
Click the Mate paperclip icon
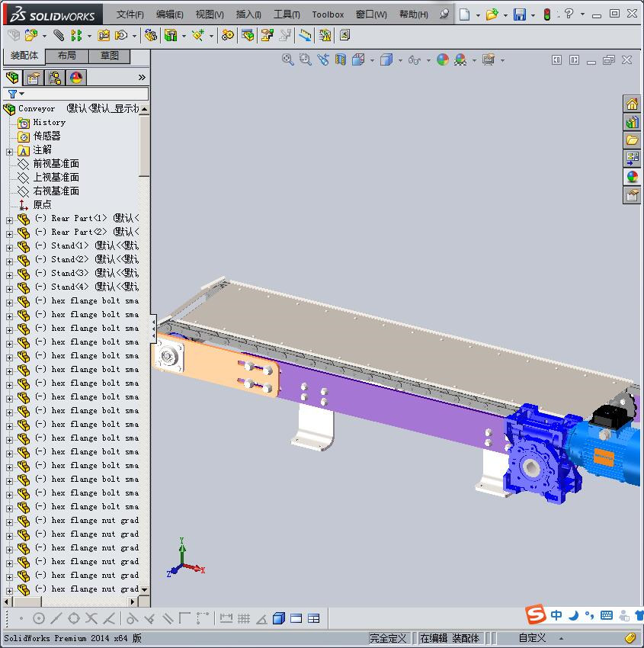tap(59, 36)
